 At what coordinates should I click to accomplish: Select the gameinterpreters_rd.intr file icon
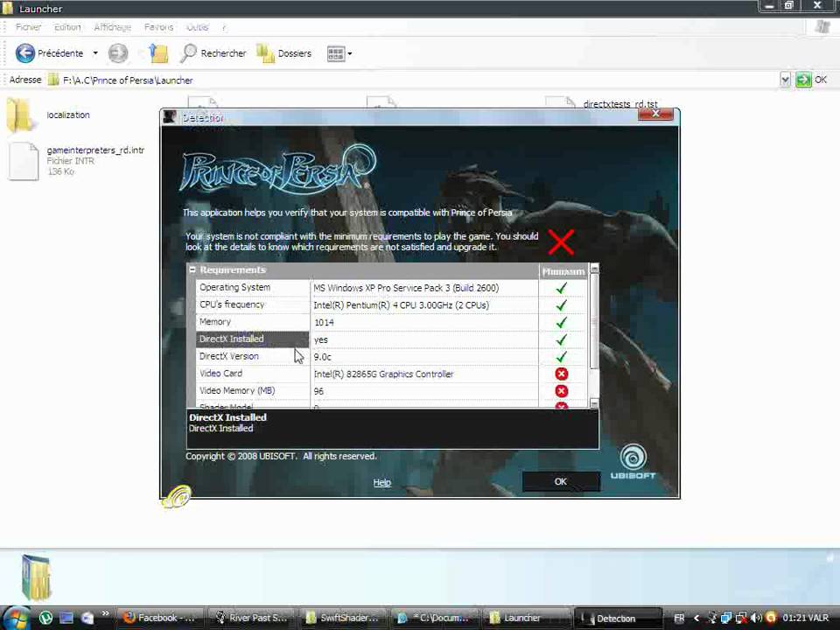coord(24,161)
